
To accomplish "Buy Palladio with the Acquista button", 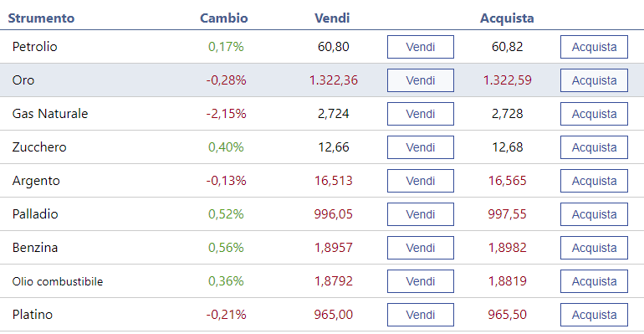I will point(594,214).
